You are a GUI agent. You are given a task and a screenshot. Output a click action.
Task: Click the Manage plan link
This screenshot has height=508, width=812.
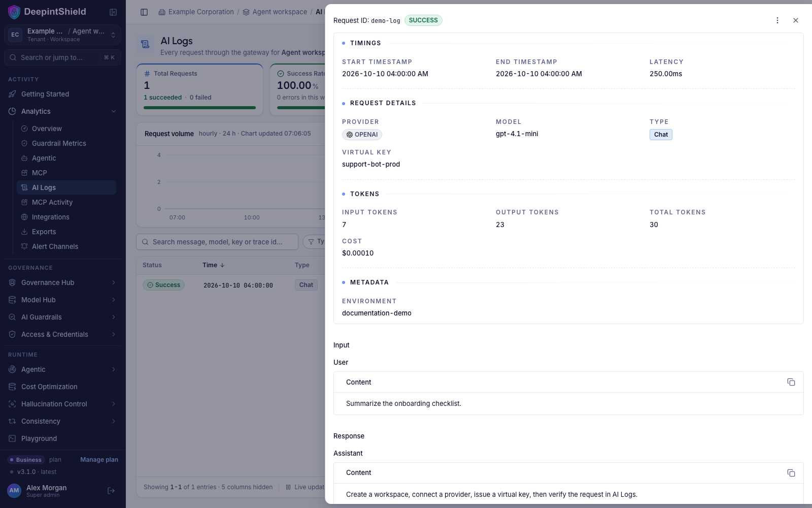pyautogui.click(x=99, y=460)
